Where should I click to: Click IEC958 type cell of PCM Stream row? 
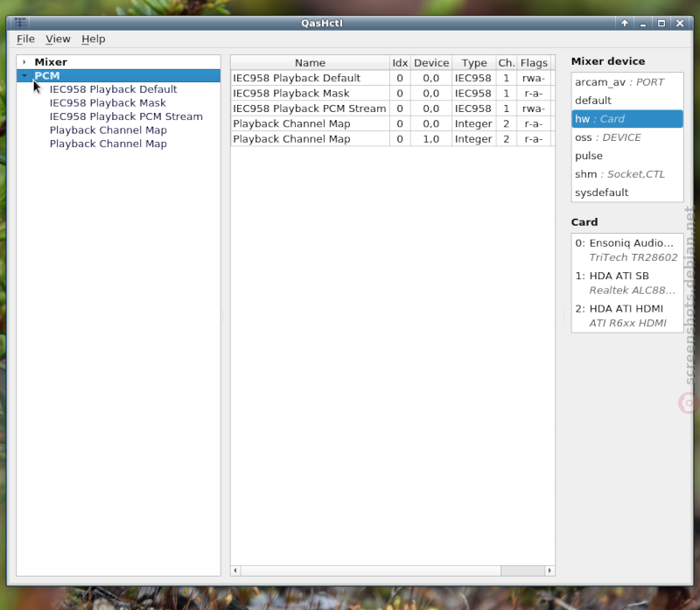pos(473,109)
